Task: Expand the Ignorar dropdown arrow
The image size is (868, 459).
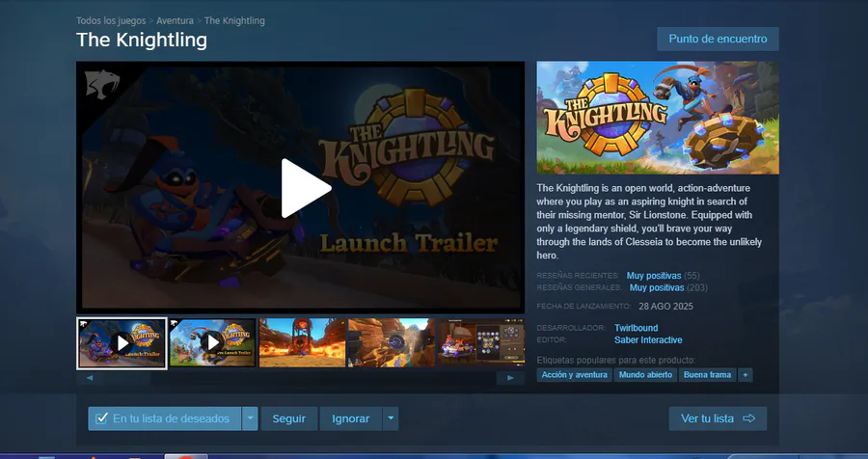Action: [x=391, y=418]
